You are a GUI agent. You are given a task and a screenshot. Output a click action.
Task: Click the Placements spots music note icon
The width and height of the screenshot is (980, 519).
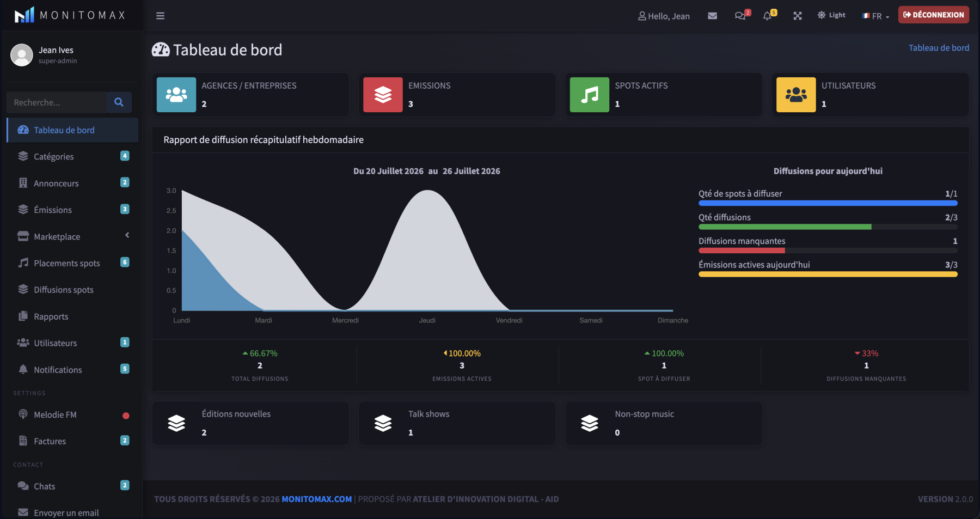(23, 263)
